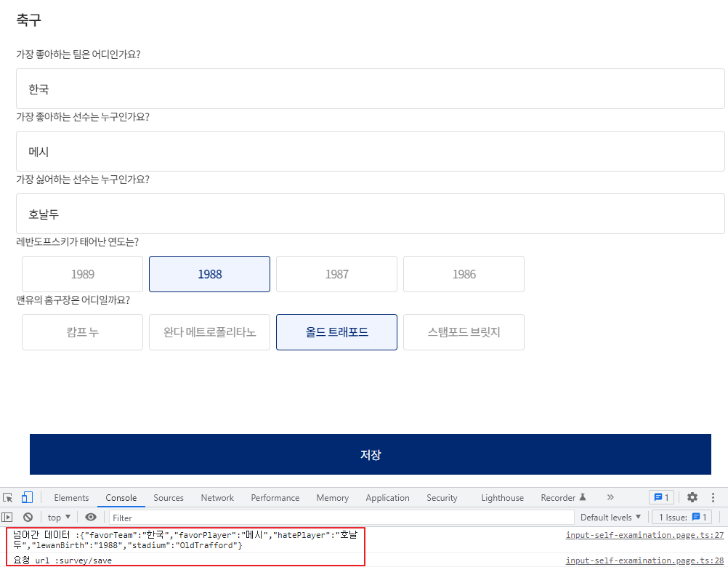The image size is (728, 567).
Task: Click the 맨유의 홈구장은 어디일까요? question
Action: pos(73,299)
